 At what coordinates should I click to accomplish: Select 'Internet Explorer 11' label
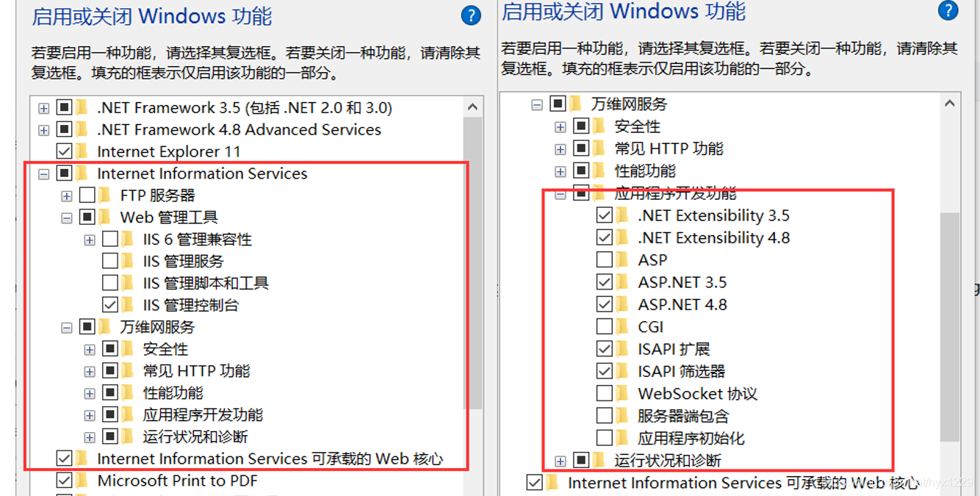[169, 151]
